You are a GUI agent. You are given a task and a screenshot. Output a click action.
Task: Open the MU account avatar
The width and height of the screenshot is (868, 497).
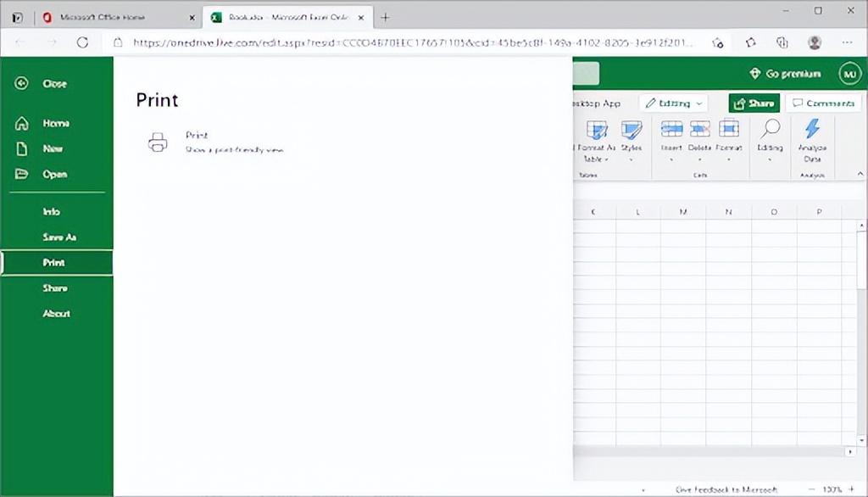[849, 74]
